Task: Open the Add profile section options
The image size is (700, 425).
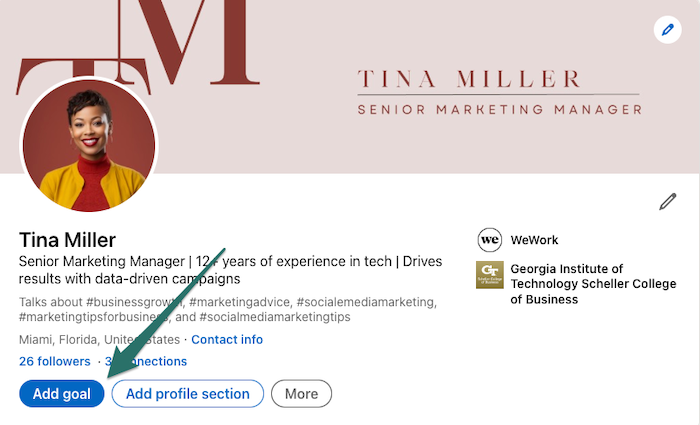Action: click(x=187, y=394)
